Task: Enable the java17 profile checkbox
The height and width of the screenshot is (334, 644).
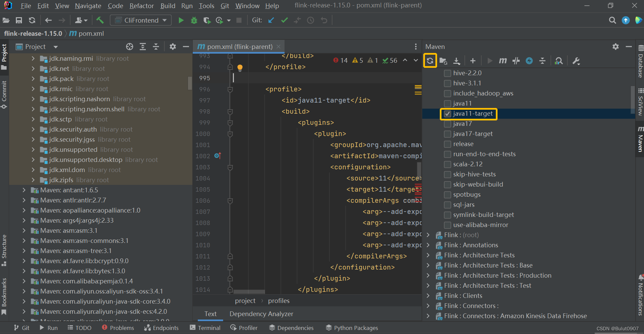Action: [448, 124]
